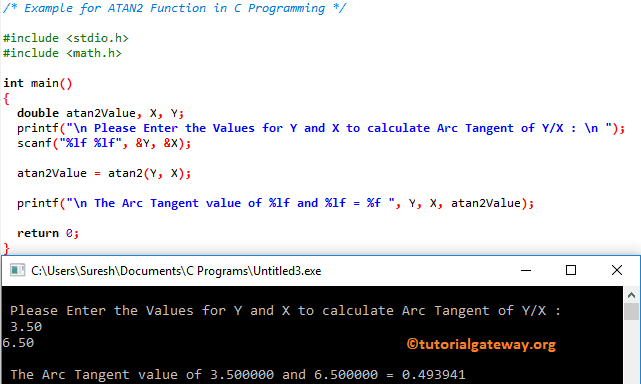Click the console output '3.500000' value
Image resolution: width=641 pixels, height=384 pixels.
point(242,374)
